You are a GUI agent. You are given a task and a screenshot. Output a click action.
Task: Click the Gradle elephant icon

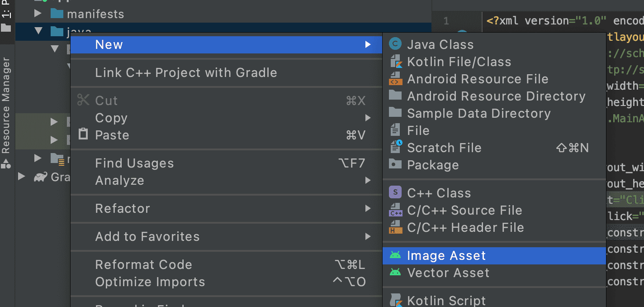point(40,177)
